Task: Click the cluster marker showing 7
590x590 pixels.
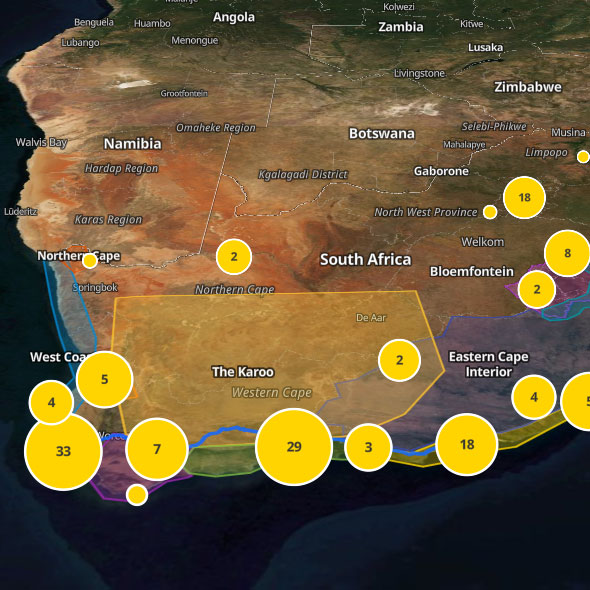Action: (x=157, y=449)
